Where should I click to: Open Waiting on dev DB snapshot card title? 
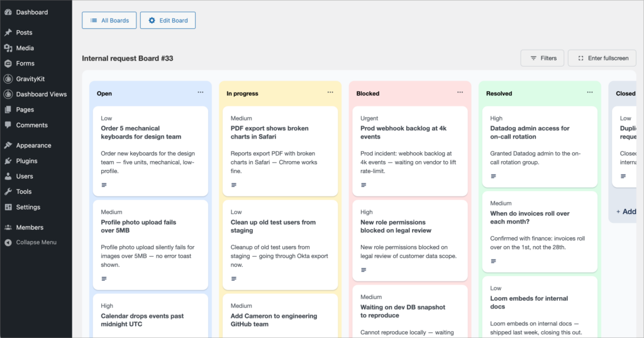point(402,312)
